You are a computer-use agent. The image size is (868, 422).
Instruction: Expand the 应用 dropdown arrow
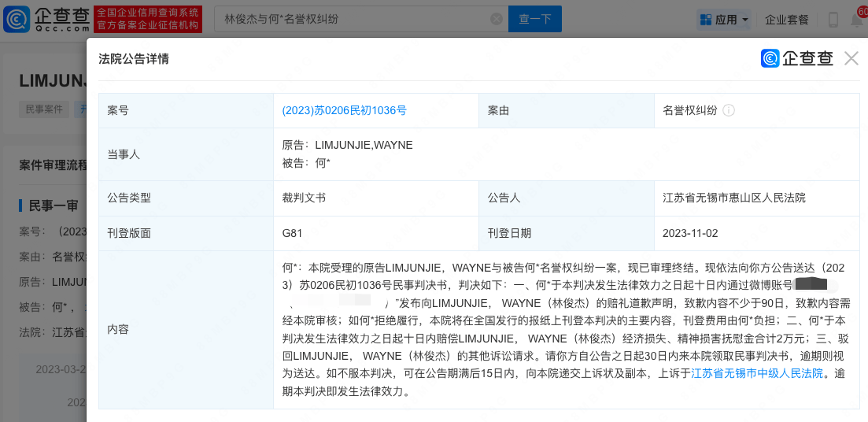[745, 20]
